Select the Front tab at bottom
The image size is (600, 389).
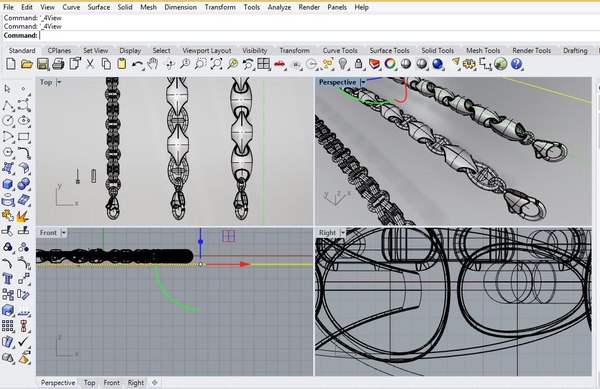pos(111,382)
